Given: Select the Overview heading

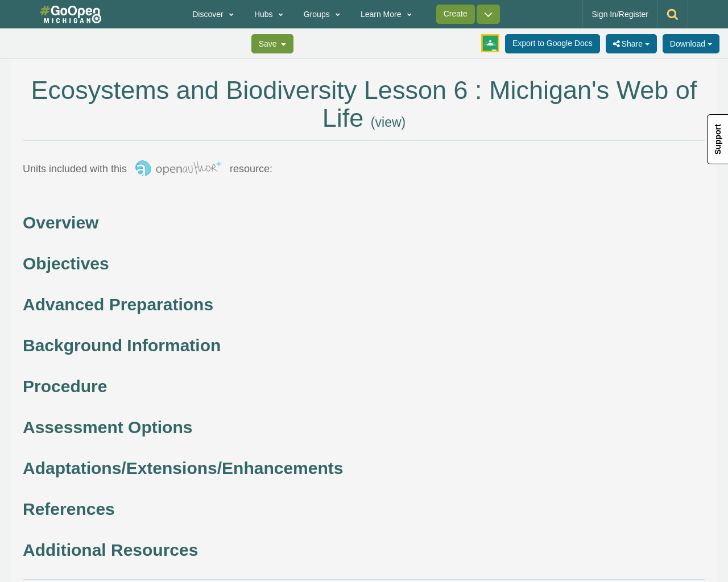Looking at the screenshot, I should (61, 222).
